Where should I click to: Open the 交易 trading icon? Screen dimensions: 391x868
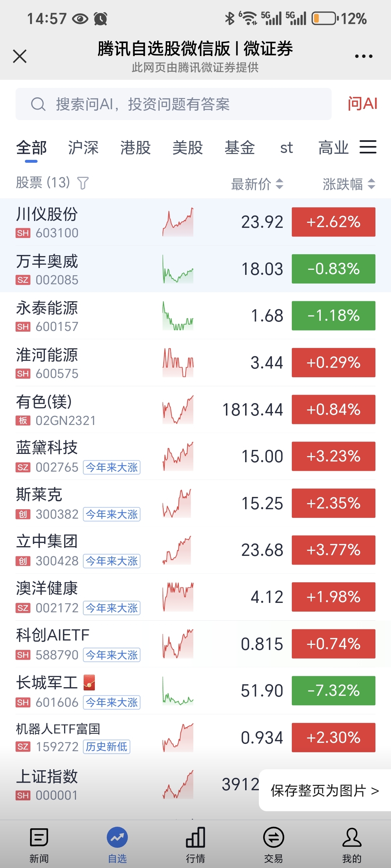(273, 838)
